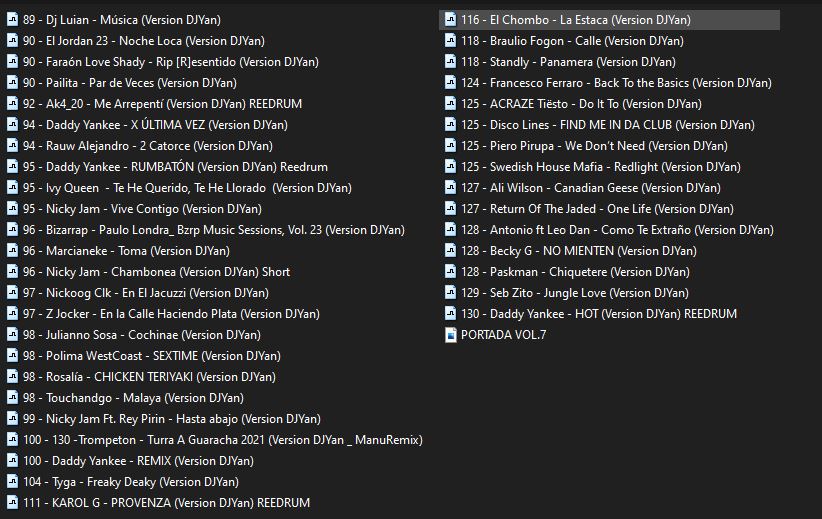Click the PORTADA VOL.7 image file icon

450,334
